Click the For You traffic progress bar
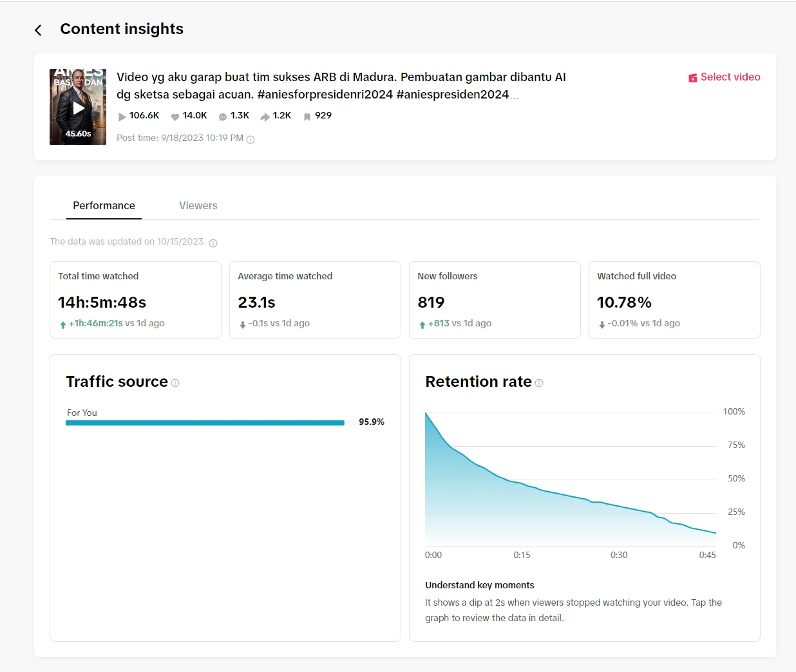 tap(205, 423)
